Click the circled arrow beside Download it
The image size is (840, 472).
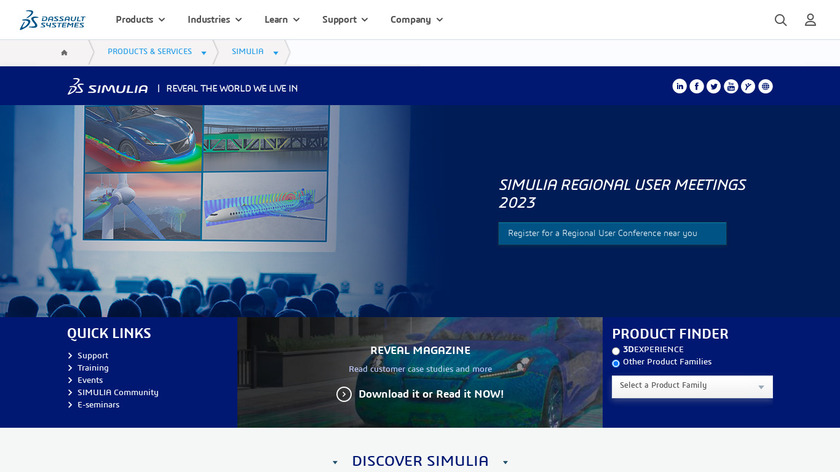pyautogui.click(x=344, y=394)
